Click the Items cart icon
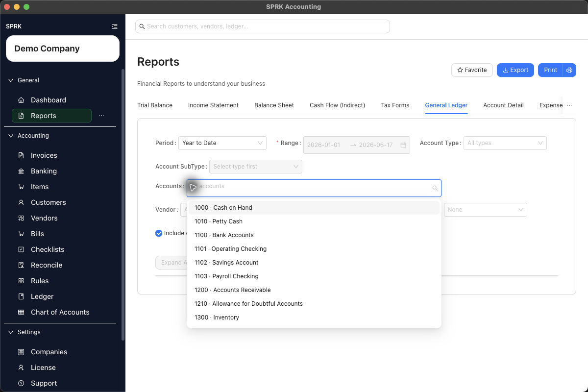Screen dimensions: 588x392 [x=21, y=187]
